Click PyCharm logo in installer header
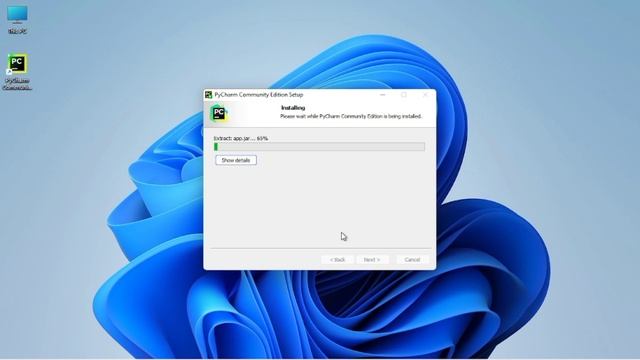Image resolution: width=640 pixels, height=360 pixels. pos(219,113)
